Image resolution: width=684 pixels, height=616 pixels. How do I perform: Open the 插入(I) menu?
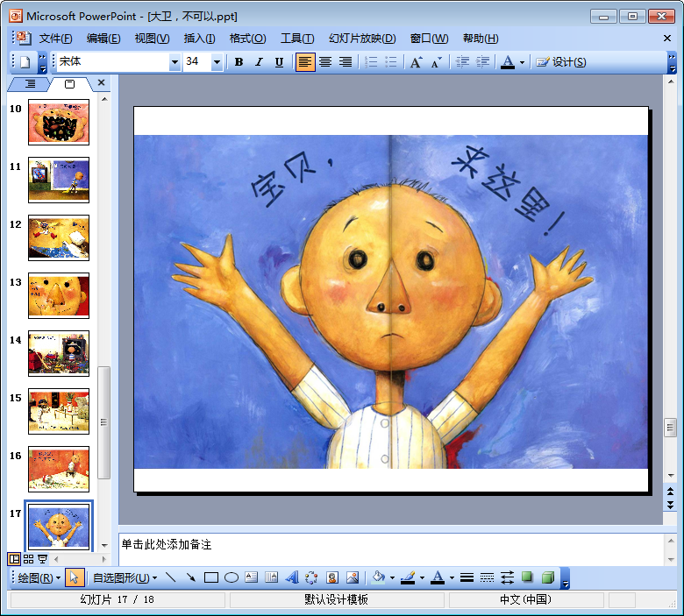(x=199, y=39)
